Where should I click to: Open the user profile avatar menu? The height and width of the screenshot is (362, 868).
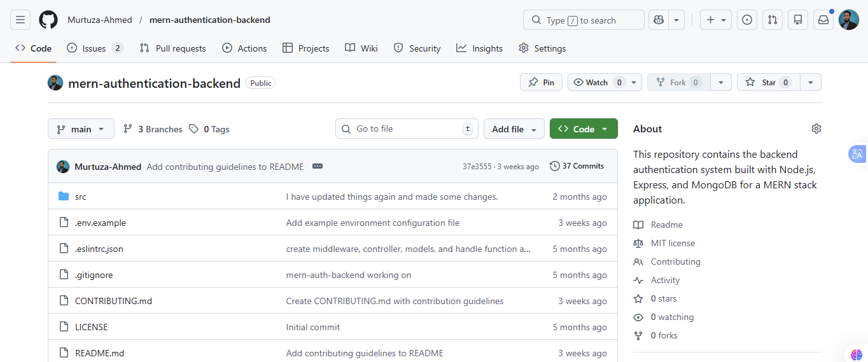click(849, 20)
